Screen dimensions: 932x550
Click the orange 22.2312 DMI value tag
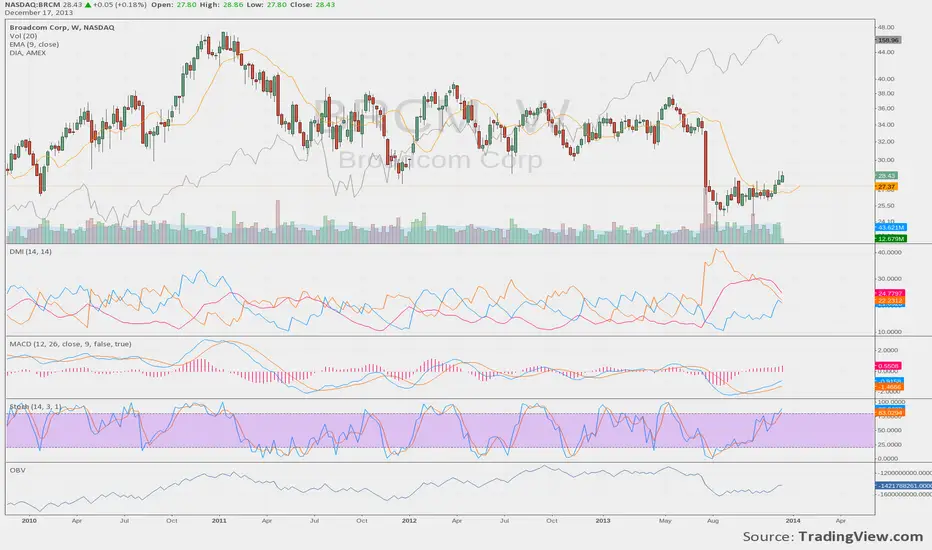[890, 301]
